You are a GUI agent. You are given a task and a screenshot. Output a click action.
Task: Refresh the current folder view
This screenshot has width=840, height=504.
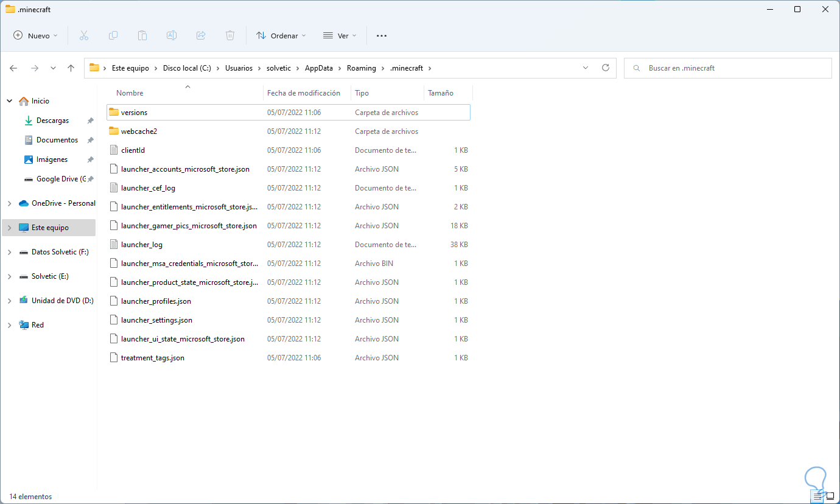click(605, 68)
